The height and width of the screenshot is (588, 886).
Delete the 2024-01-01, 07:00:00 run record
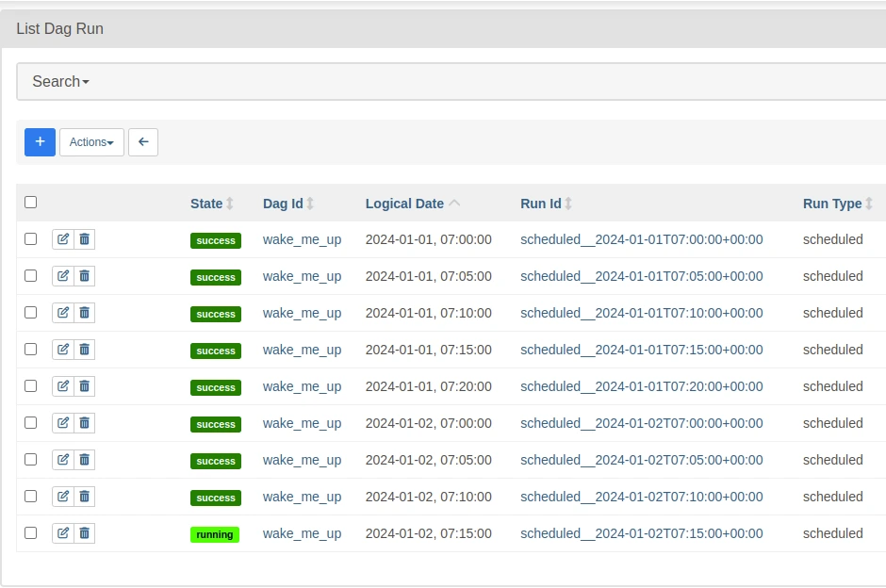pyautogui.click(x=84, y=239)
